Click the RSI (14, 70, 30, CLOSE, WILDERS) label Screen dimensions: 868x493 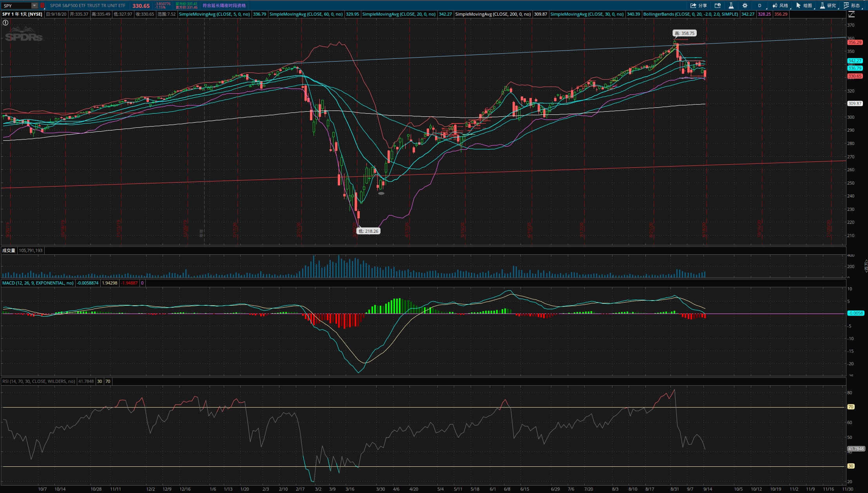click(39, 381)
